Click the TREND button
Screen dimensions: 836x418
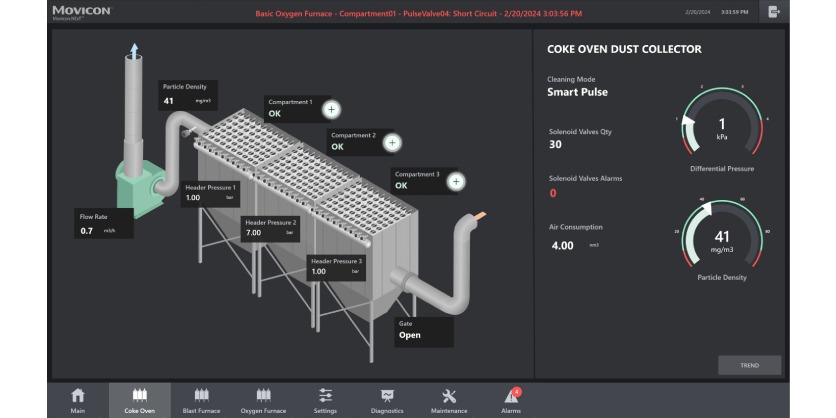coord(750,365)
